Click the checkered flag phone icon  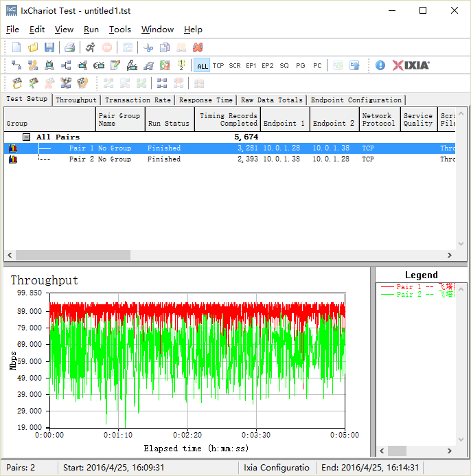[82, 83]
